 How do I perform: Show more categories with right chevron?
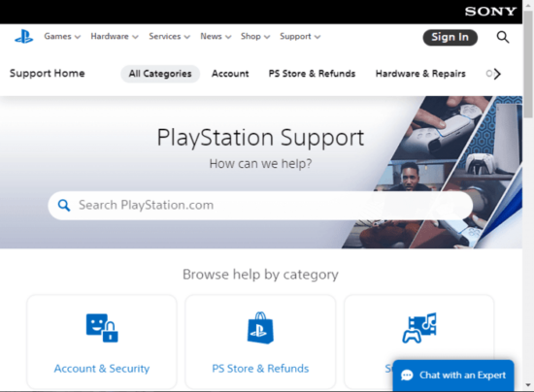pos(497,74)
